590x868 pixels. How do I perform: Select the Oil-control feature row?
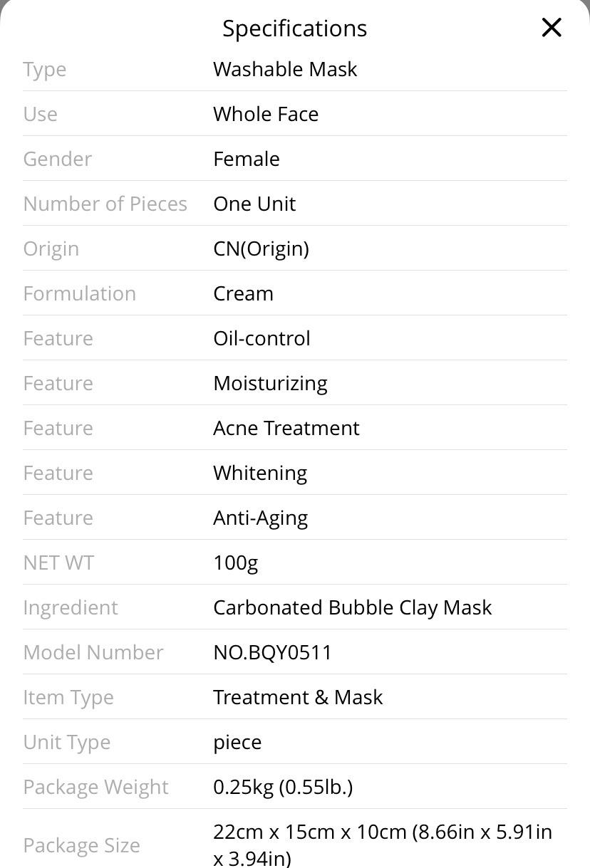(295, 338)
